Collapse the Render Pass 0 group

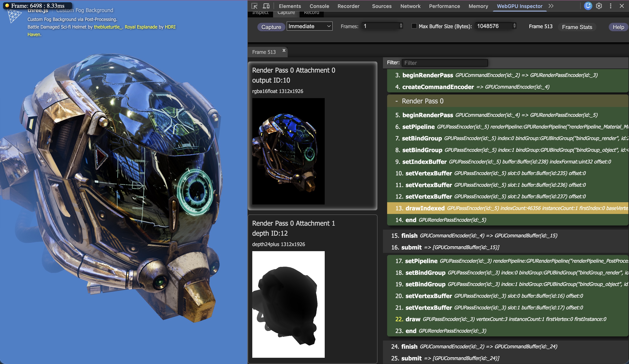[397, 101]
